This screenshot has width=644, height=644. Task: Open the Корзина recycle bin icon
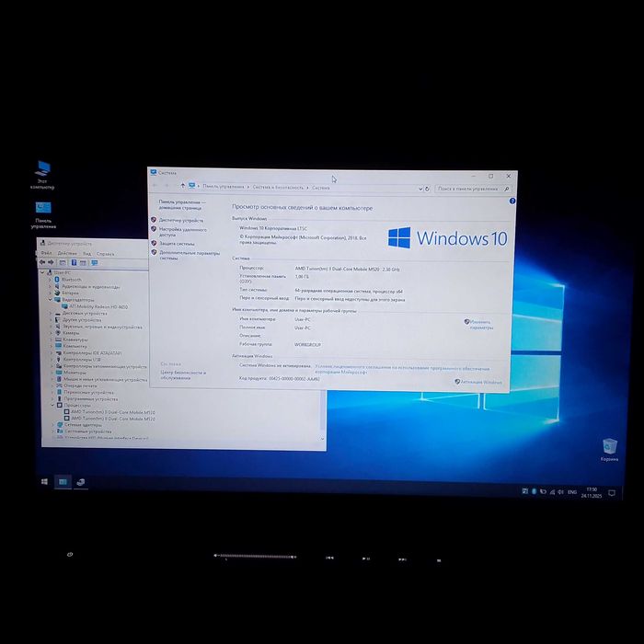609,450
